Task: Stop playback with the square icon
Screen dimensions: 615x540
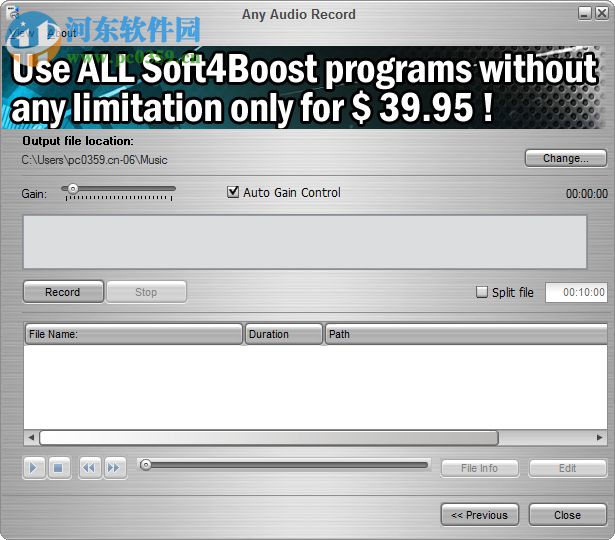Action: [x=59, y=467]
